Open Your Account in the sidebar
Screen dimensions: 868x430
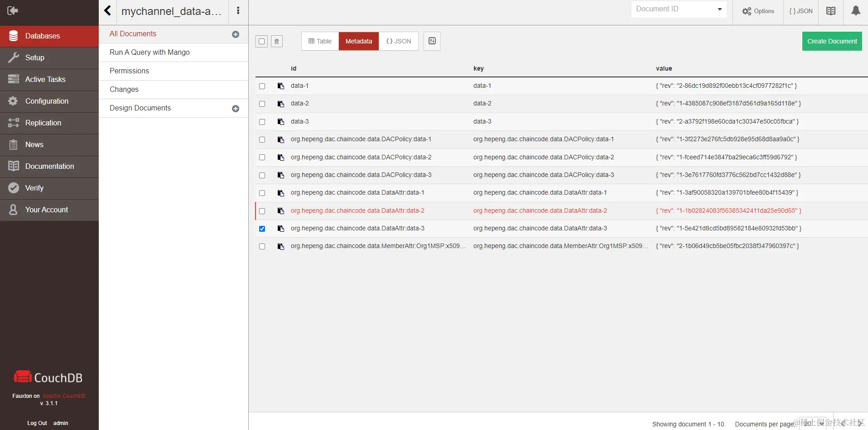pos(49,210)
